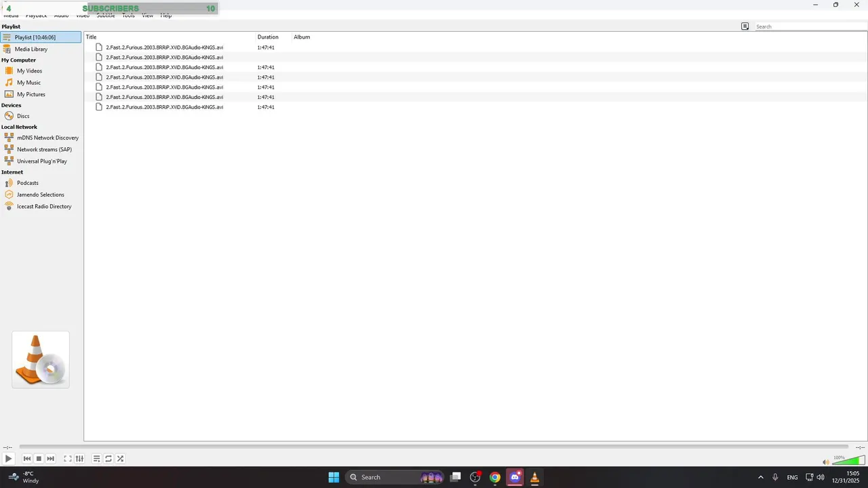Toggle the playlist view button
Screen dimensions: 868x488
tap(96, 459)
